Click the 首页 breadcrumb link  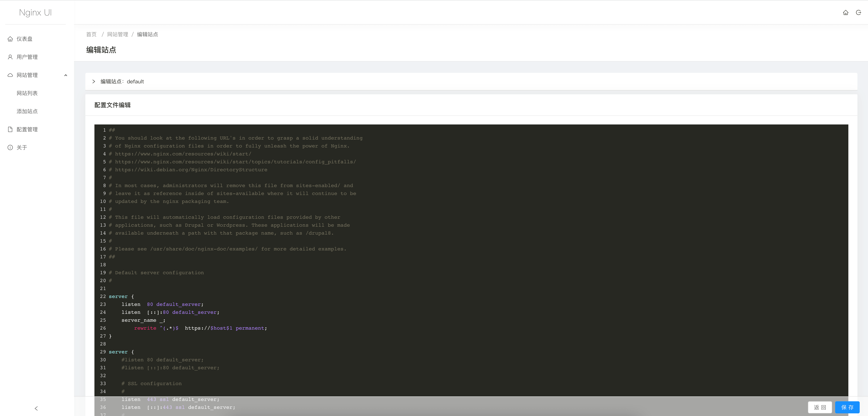click(91, 34)
